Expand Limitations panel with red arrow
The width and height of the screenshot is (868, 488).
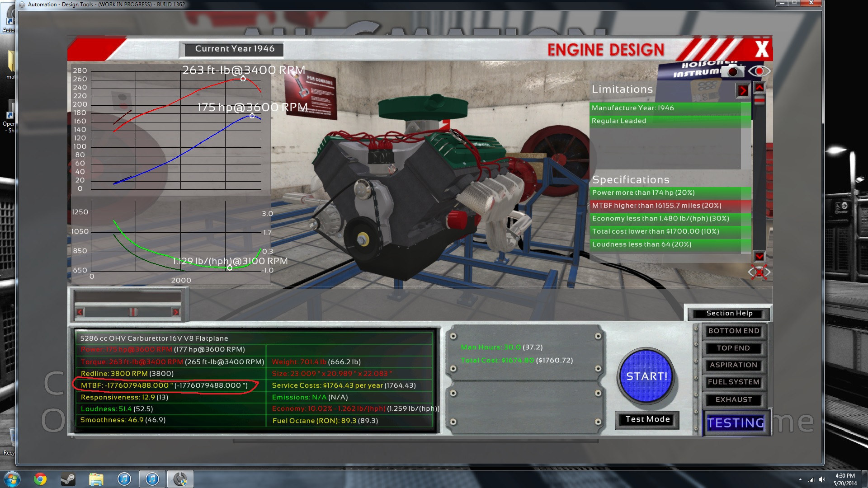point(742,91)
